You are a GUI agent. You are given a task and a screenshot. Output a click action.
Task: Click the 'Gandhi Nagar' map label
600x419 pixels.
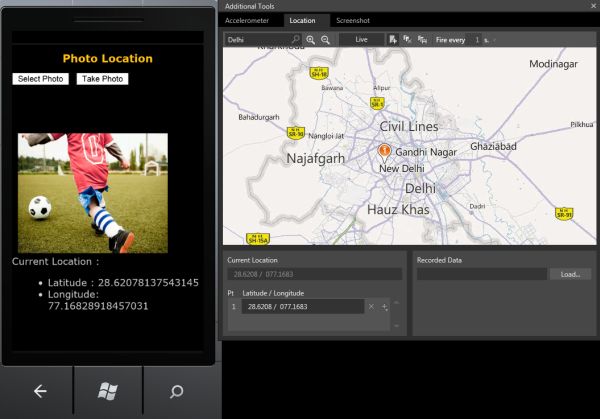coord(426,152)
